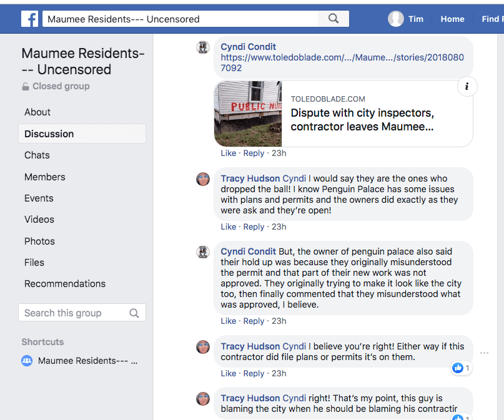Open Tim's profile picture in header
This screenshot has height=420, width=504.
tap(396, 19)
